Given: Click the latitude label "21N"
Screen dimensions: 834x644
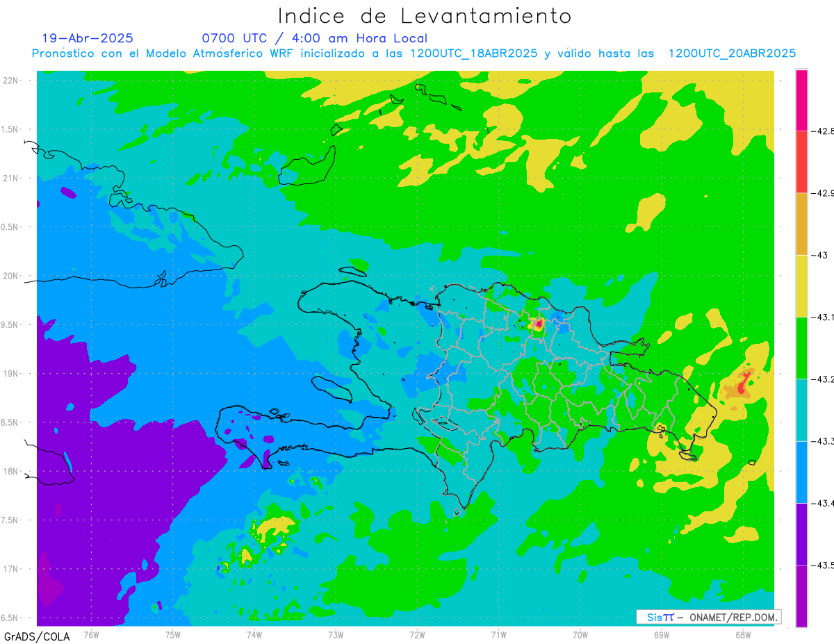Looking at the screenshot, I should click(11, 178).
